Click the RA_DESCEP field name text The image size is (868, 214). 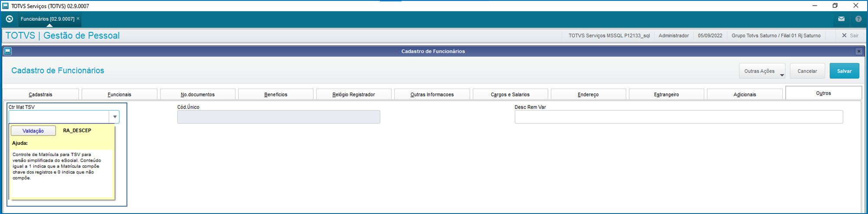[x=77, y=130]
